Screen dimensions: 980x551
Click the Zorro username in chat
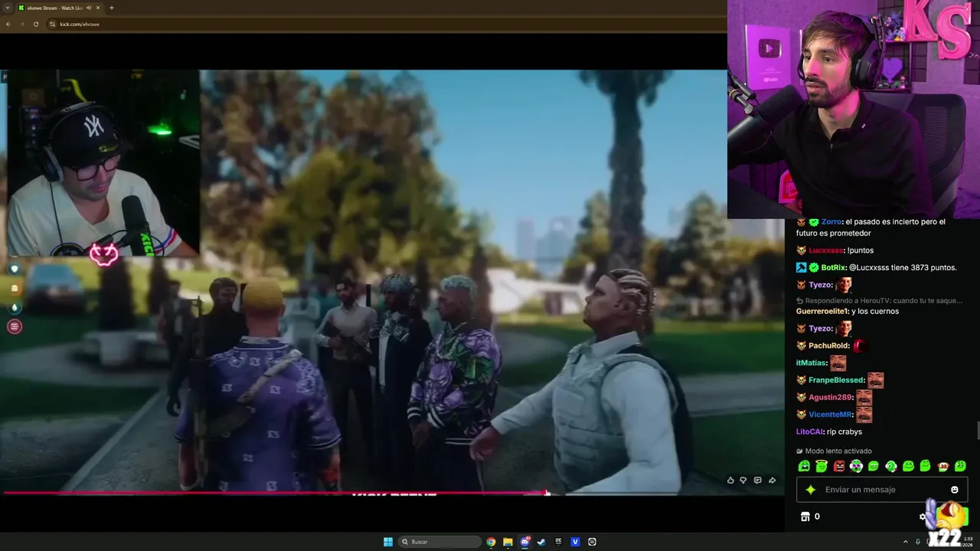tap(832, 222)
